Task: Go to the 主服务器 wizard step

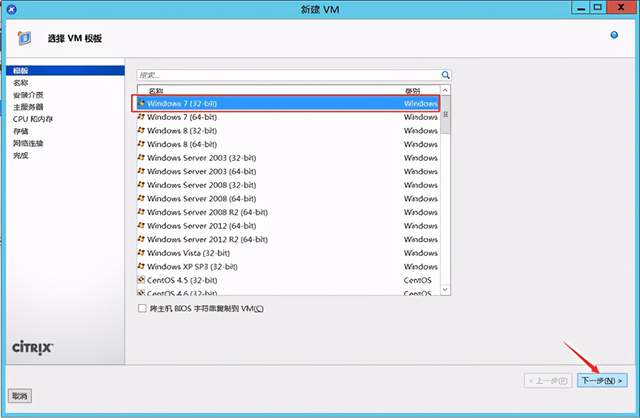Action: point(28,107)
